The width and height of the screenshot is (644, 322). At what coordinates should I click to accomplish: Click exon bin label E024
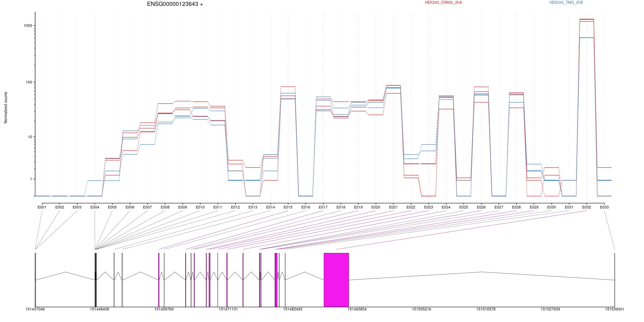point(446,207)
